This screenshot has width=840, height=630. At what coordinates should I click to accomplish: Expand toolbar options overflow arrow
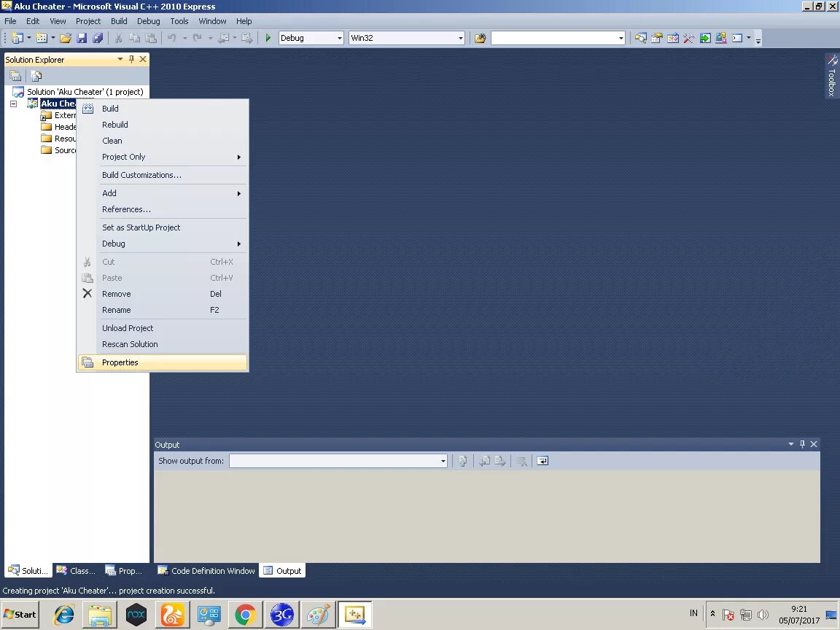tap(758, 39)
